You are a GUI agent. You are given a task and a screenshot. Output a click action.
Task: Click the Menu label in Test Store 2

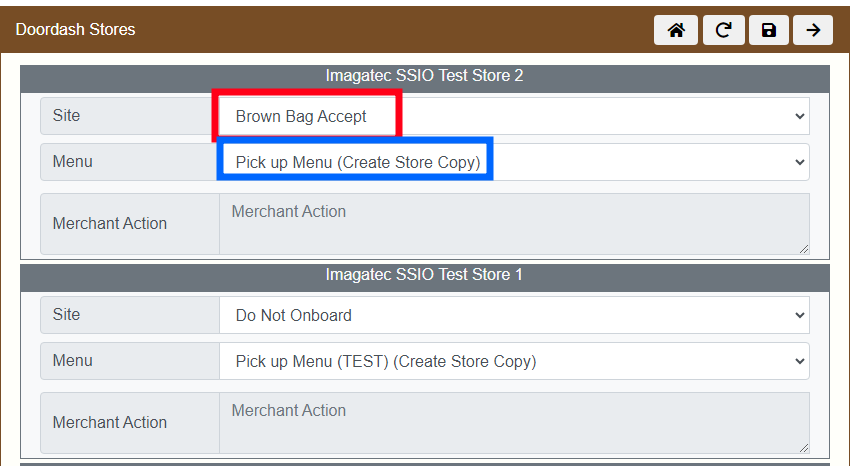[x=72, y=162]
